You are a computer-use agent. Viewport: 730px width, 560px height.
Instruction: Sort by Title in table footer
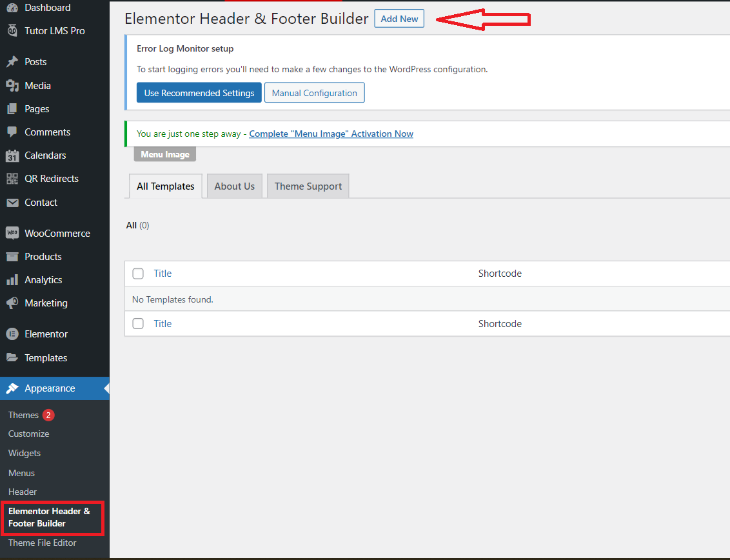163,323
